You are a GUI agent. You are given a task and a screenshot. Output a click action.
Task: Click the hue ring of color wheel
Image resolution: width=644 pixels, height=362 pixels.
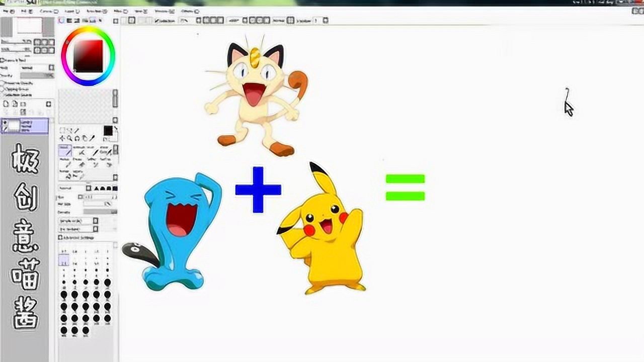(x=88, y=28)
